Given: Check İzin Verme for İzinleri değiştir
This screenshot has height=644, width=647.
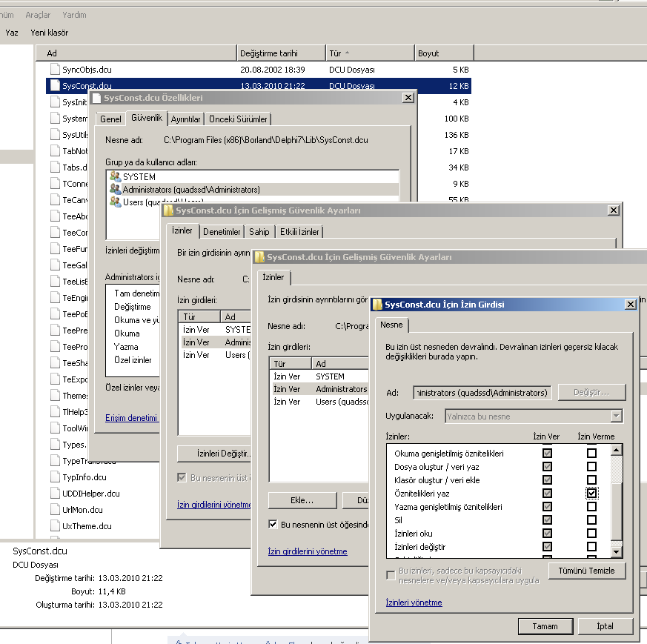Looking at the screenshot, I should (591, 546).
